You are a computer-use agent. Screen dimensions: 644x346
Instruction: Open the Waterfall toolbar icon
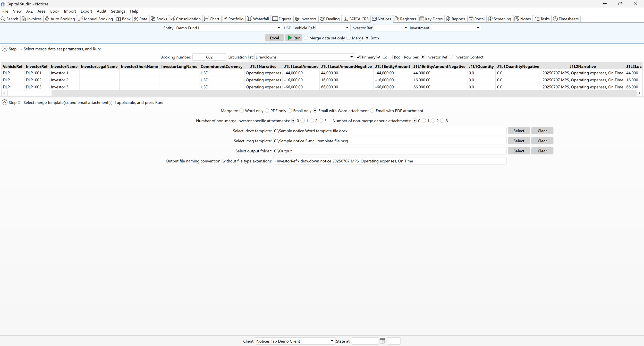click(x=249, y=19)
